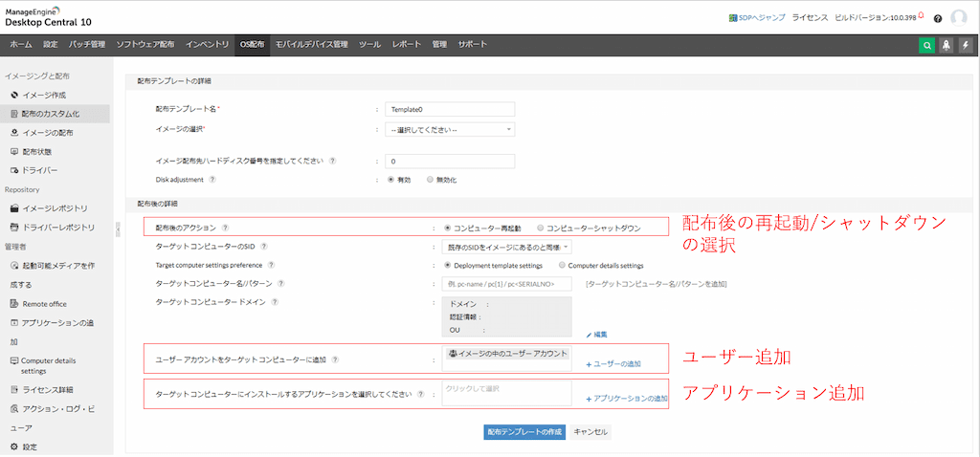Open the パッチ管理 menu tab
The height and width of the screenshot is (457, 980).
[x=87, y=45]
